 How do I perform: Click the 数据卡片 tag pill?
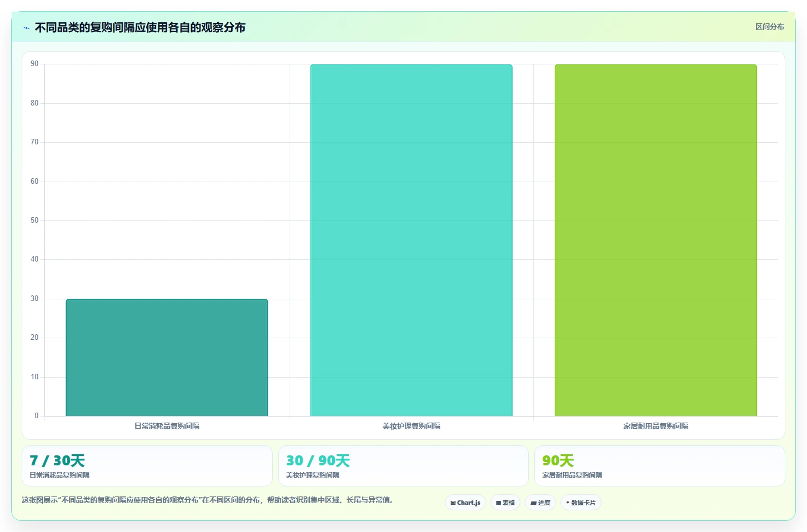tap(581, 503)
